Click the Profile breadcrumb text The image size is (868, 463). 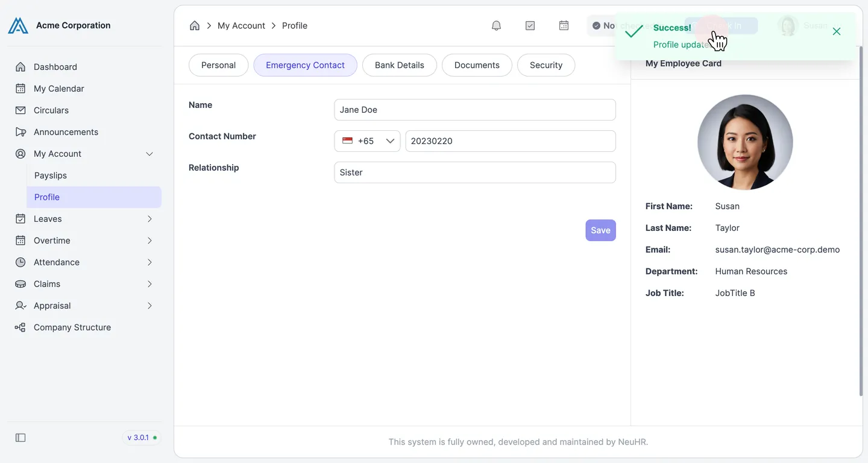pos(295,25)
